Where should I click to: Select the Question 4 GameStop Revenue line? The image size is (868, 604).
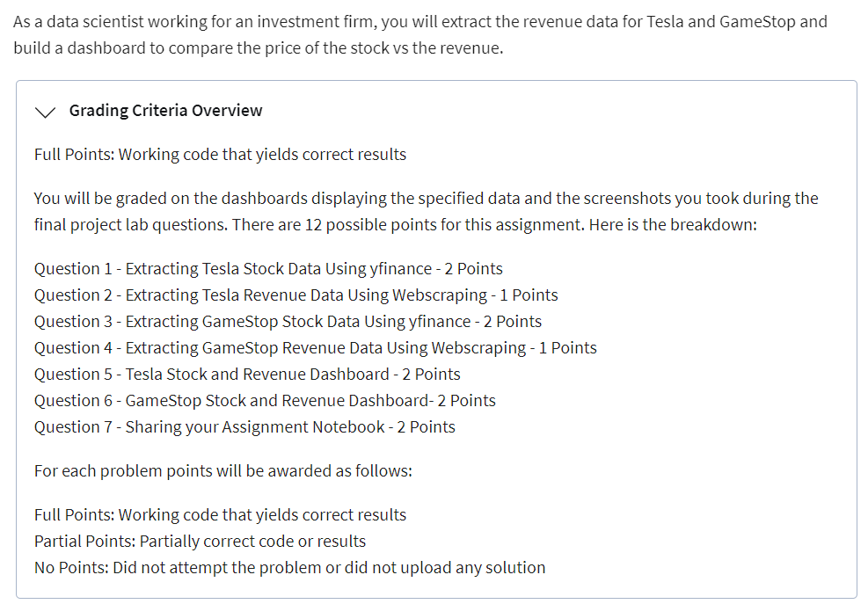click(315, 348)
